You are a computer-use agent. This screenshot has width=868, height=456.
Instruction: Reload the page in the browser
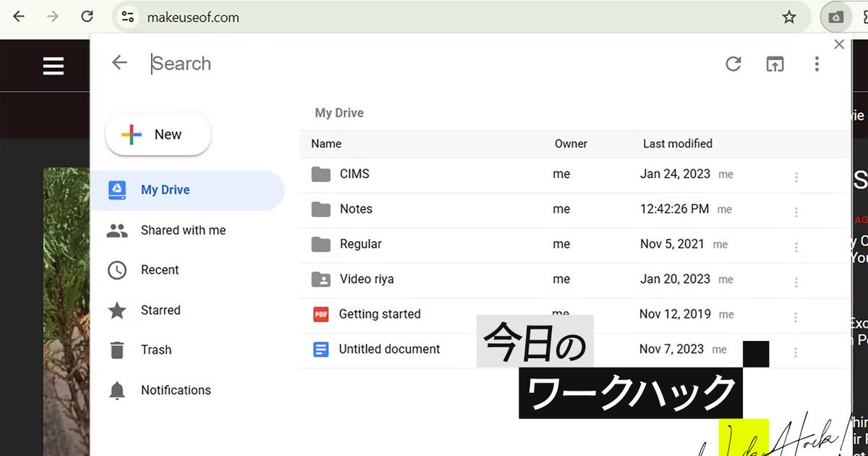pyautogui.click(x=87, y=17)
